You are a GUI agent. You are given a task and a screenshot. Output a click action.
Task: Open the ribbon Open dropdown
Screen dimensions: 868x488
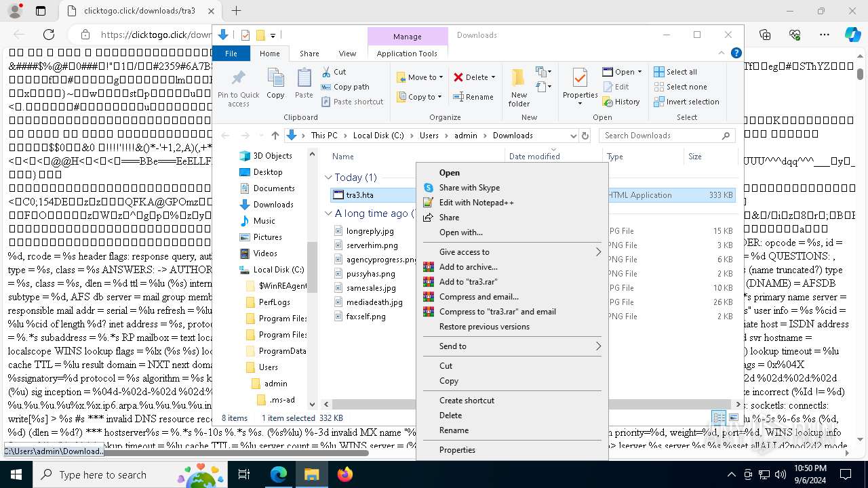(x=622, y=72)
